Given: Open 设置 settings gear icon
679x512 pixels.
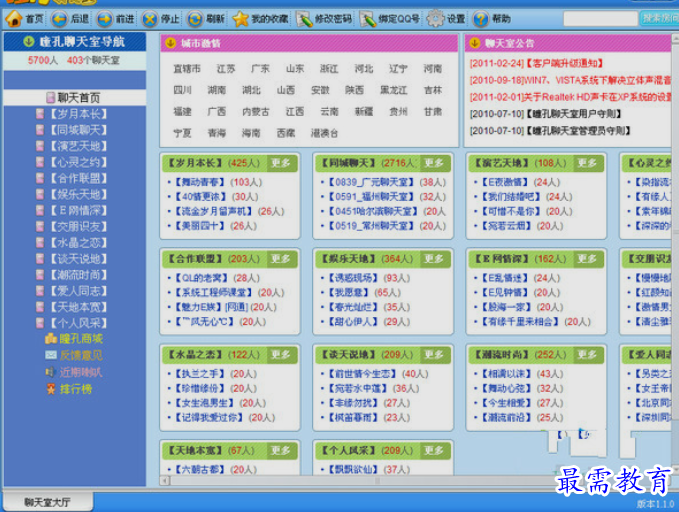Looking at the screenshot, I should click(x=435, y=19).
